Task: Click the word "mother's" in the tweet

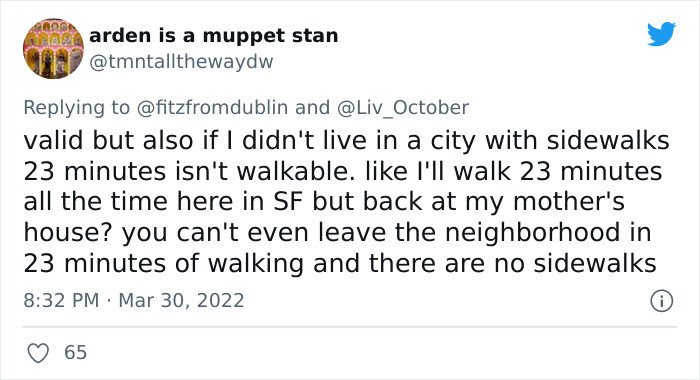Action: 569,201
